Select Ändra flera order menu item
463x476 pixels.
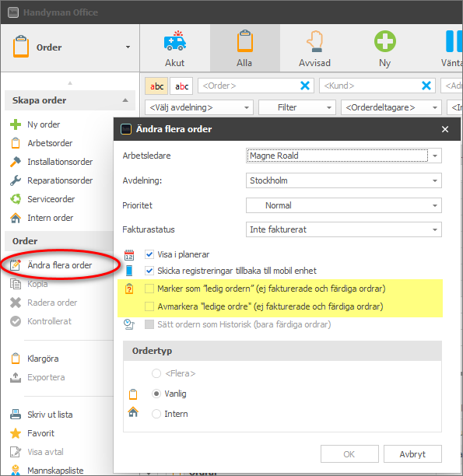[60, 265]
